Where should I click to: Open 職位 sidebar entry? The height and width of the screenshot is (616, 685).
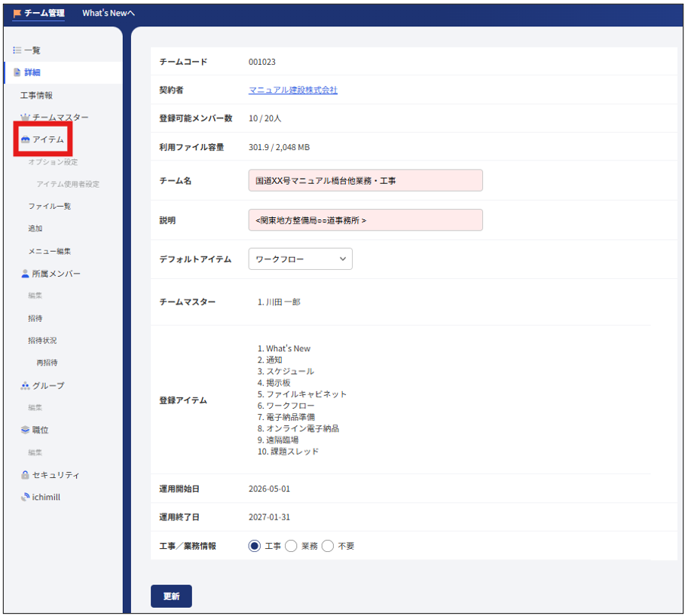click(40, 430)
